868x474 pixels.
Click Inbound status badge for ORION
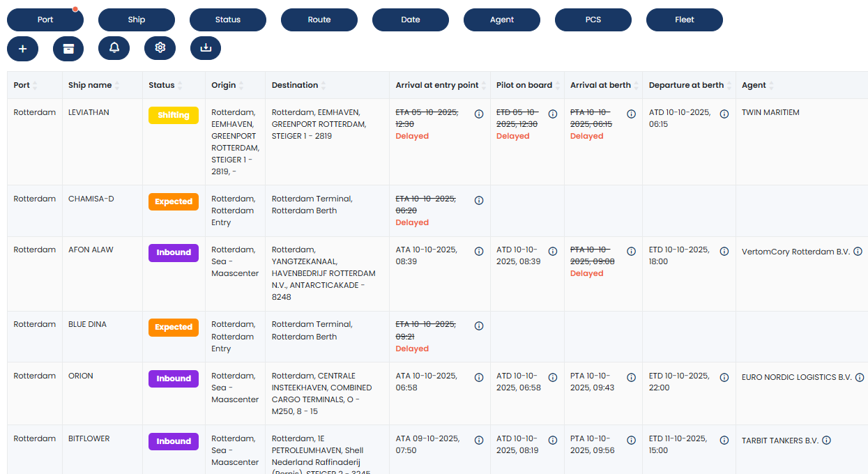[174, 379]
